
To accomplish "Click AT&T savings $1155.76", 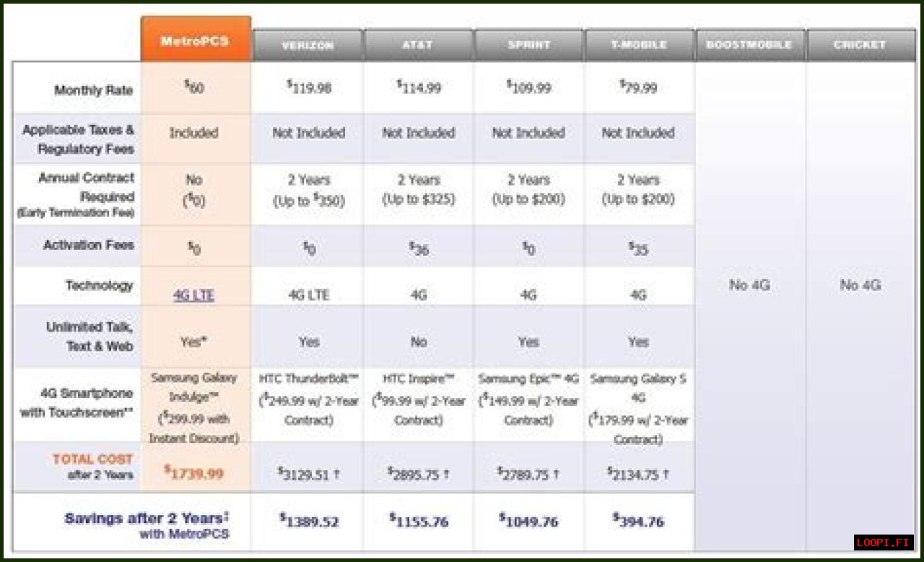I will click(419, 520).
